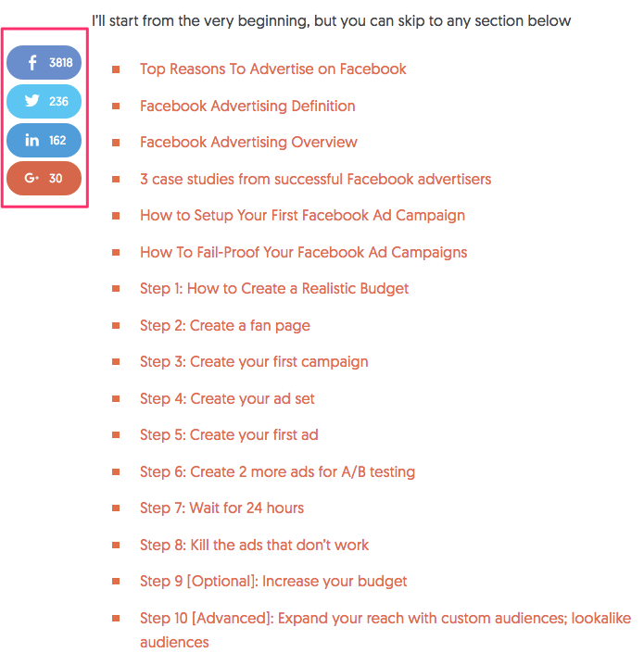
Task: Open Step 8: Kill the ads that don't work
Action: (x=254, y=545)
